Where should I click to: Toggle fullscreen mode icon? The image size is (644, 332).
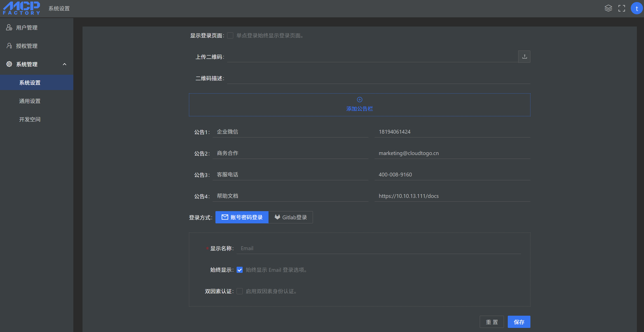point(622,8)
